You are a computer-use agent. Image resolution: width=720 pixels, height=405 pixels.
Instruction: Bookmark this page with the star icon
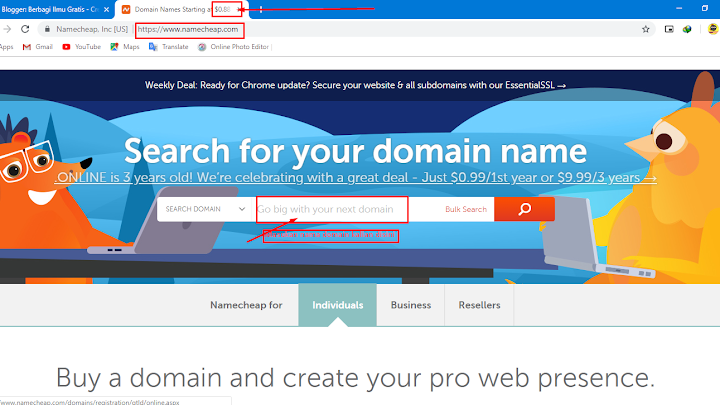click(646, 29)
